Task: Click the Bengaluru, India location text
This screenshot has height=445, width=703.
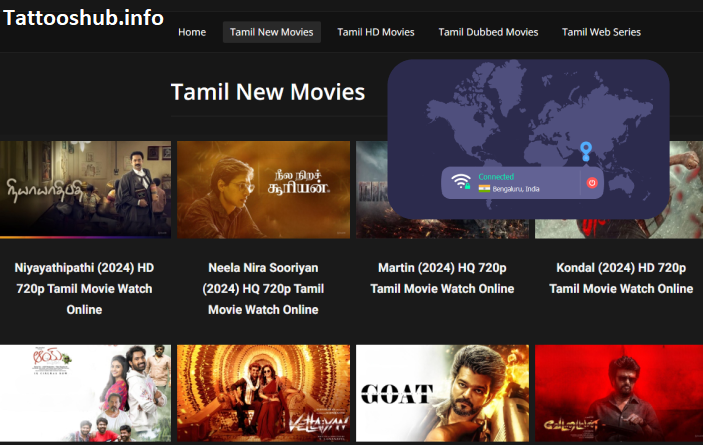Action: coord(516,189)
